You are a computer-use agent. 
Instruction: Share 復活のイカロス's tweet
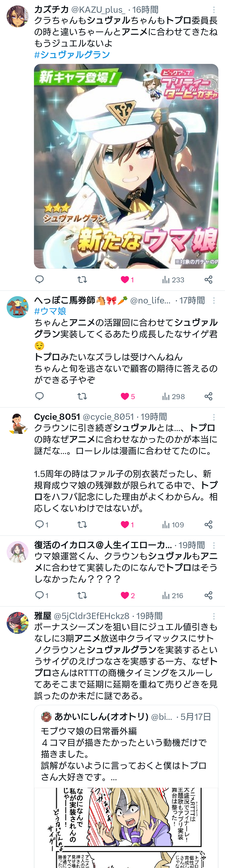209,595
